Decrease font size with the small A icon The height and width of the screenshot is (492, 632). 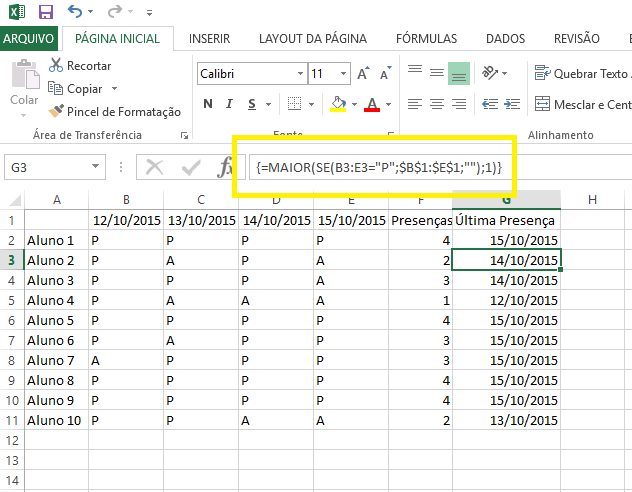pos(385,73)
